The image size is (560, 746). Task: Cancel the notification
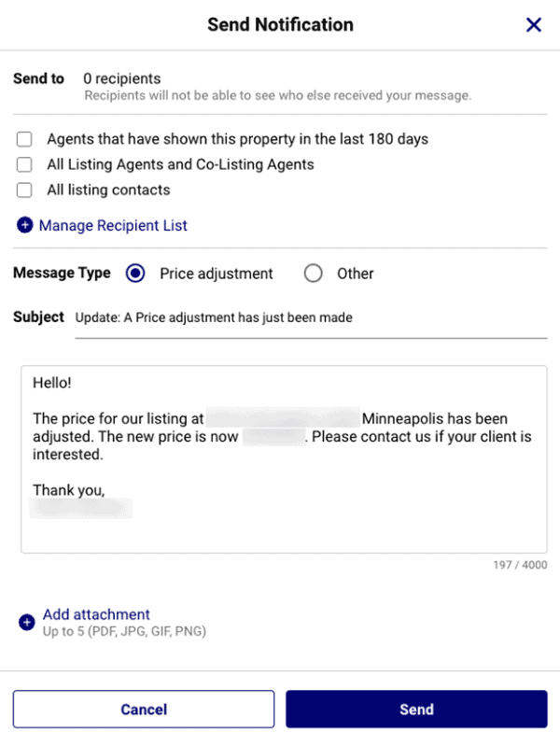pyautogui.click(x=144, y=710)
